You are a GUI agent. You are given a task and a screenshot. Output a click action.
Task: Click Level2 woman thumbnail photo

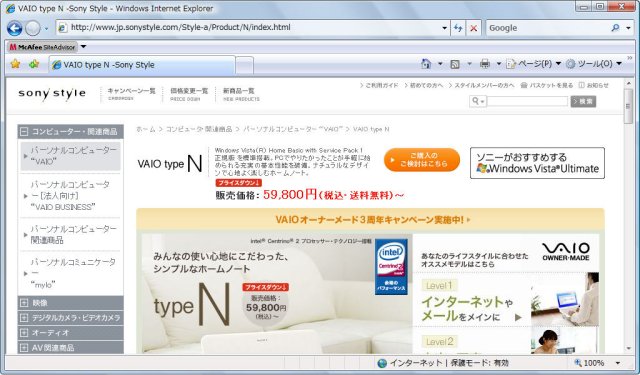[x=565, y=341]
